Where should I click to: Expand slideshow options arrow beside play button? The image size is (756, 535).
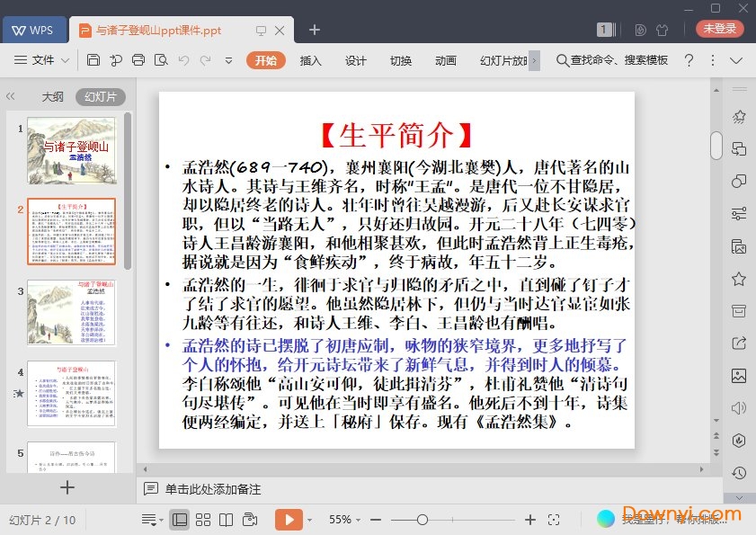point(309,520)
